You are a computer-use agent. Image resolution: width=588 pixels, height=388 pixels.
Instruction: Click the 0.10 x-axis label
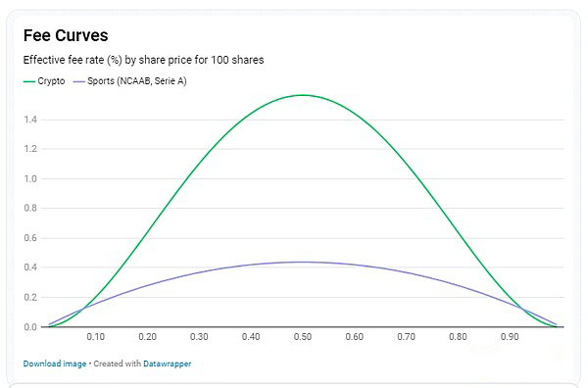pos(96,337)
